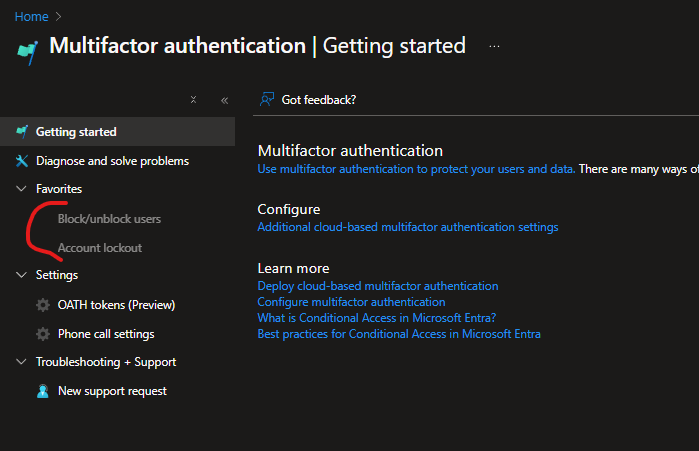Collapse the Settings section chevron
This screenshot has height=451, width=699.
21,275
